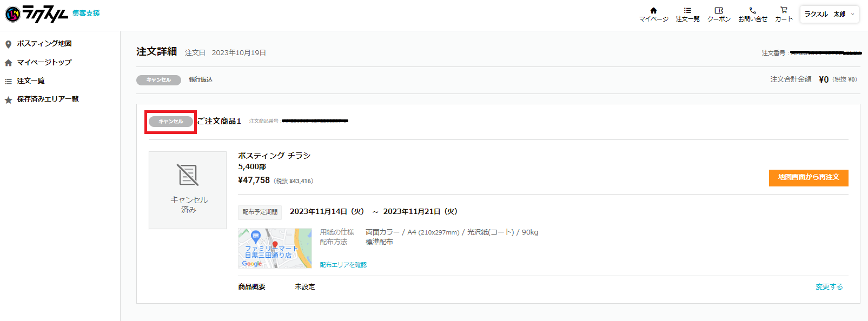Click the 5,400部 quantity text

(252, 167)
